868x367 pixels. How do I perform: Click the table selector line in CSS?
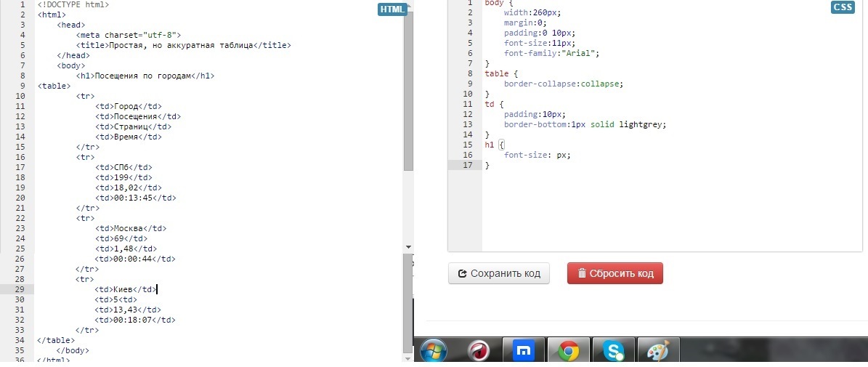tap(501, 73)
